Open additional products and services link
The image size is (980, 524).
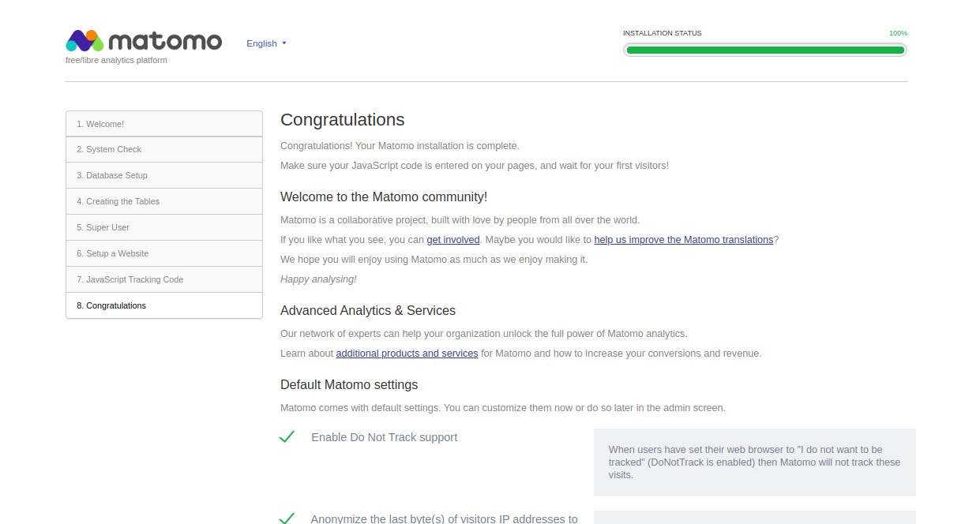click(407, 354)
